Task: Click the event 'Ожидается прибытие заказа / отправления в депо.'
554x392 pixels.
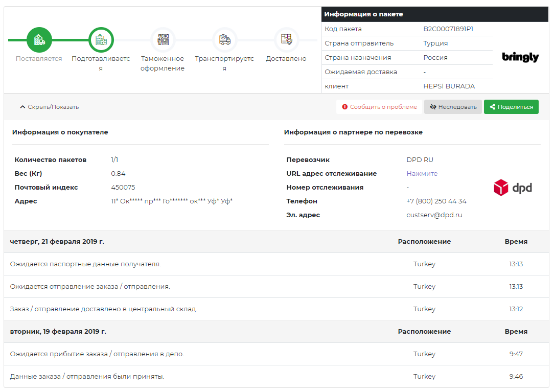Action: [97, 354]
